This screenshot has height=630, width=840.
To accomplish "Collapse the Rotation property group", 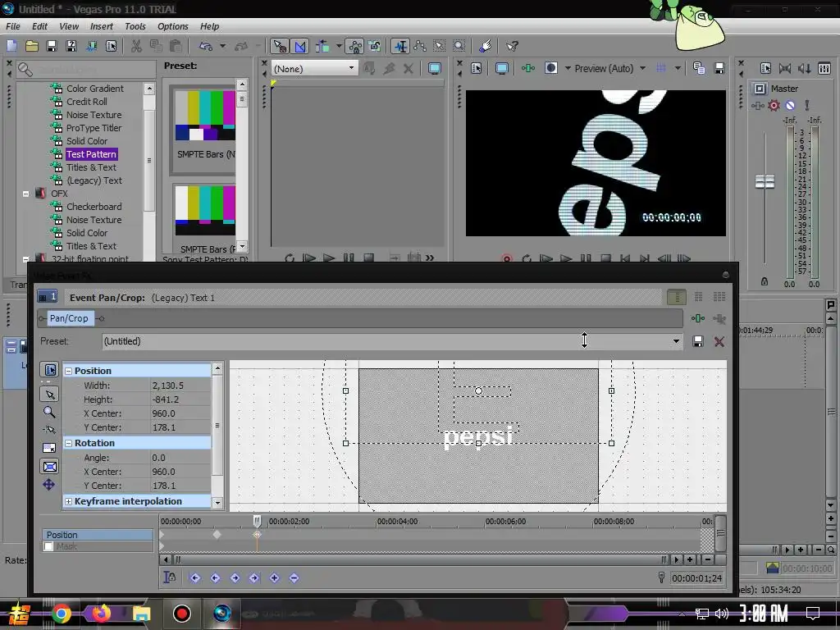I will coord(69,443).
